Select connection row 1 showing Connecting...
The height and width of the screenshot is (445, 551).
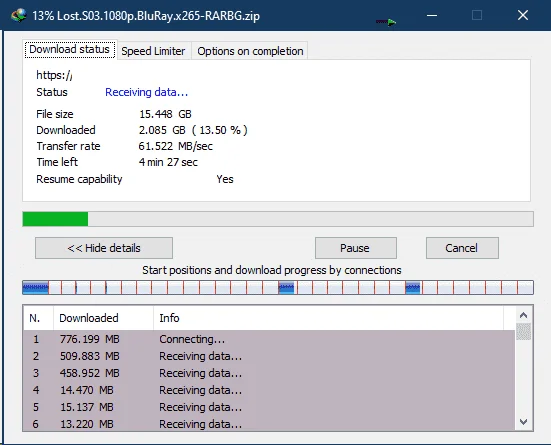(269, 339)
